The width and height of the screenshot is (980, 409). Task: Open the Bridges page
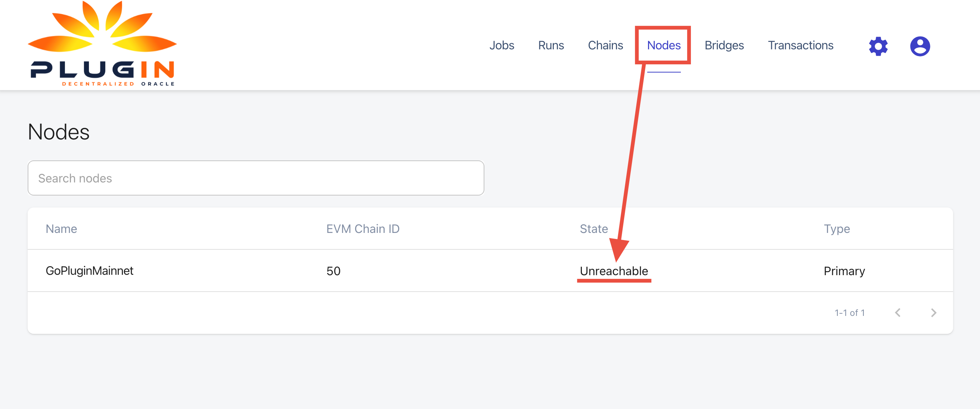tap(724, 45)
